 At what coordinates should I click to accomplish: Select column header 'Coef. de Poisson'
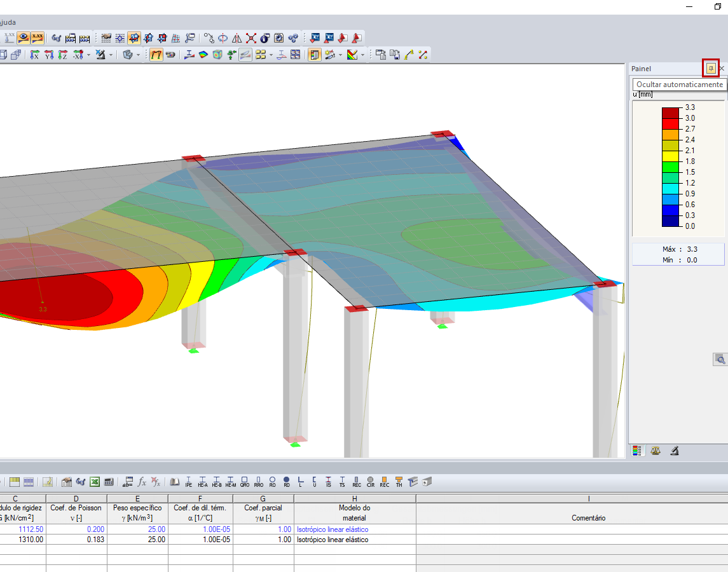[x=76, y=513]
